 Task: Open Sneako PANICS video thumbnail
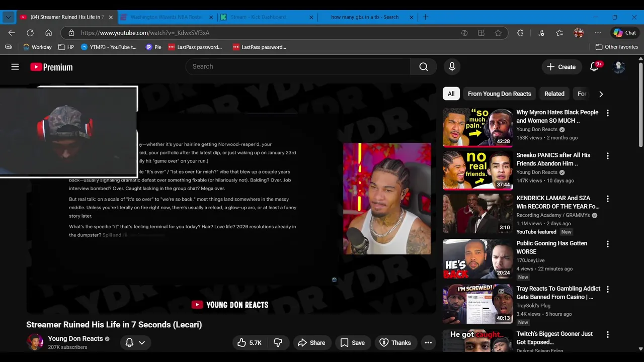coord(477,170)
